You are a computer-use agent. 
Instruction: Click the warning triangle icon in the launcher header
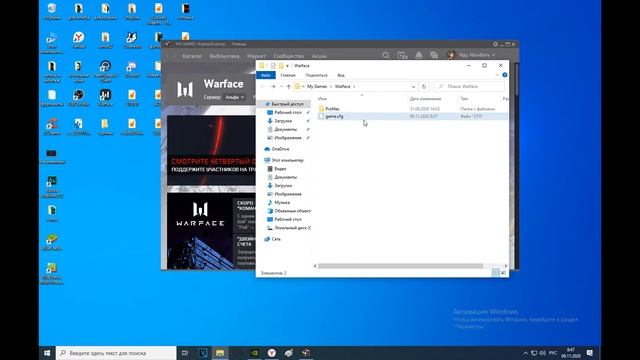(419, 55)
